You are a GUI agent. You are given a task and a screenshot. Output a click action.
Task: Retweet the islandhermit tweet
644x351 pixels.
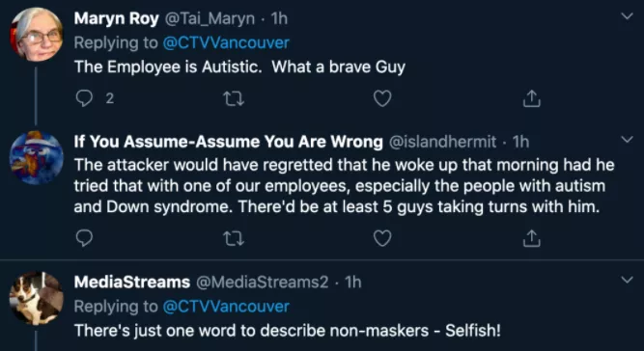[x=234, y=238]
